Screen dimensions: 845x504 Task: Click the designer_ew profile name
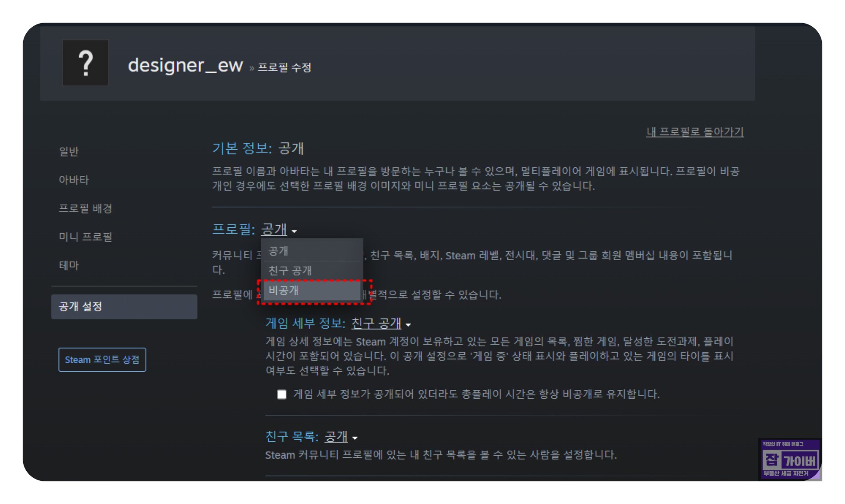pos(185,65)
